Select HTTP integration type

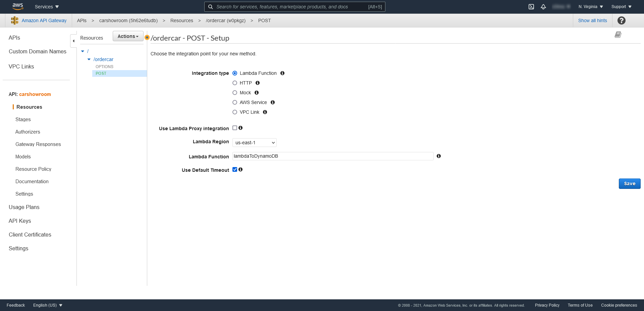tap(235, 83)
